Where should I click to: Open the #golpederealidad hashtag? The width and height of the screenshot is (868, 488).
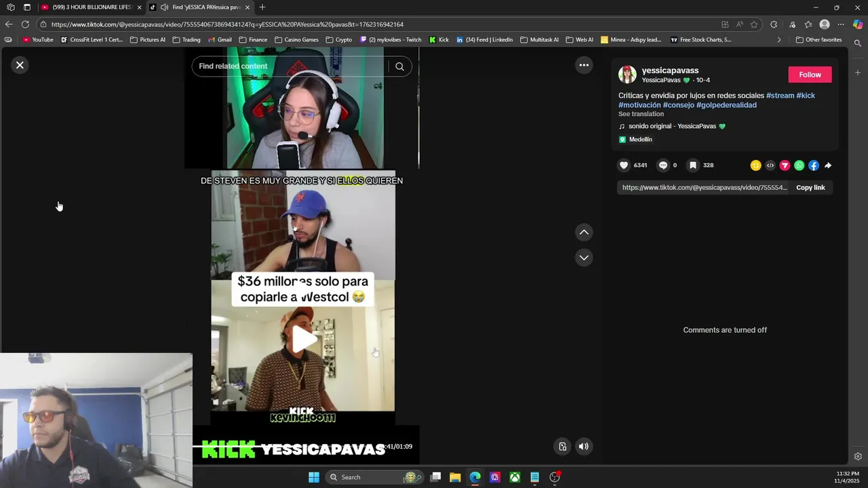click(x=726, y=105)
